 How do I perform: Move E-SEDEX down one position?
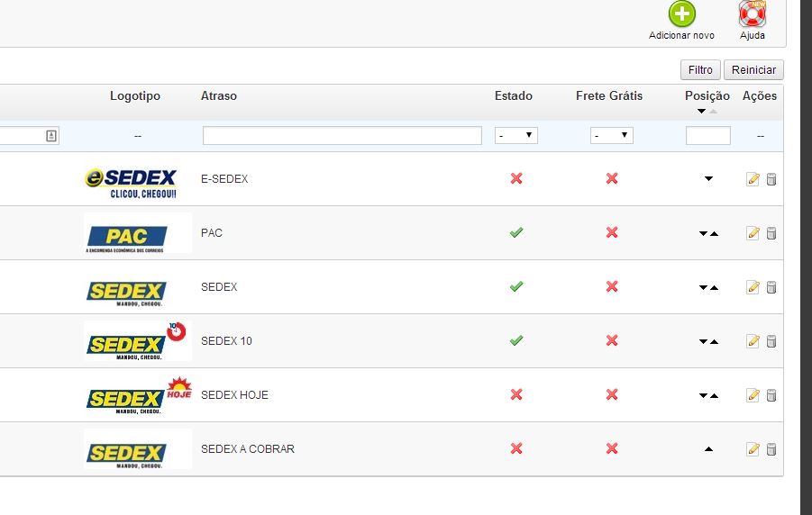(x=708, y=178)
